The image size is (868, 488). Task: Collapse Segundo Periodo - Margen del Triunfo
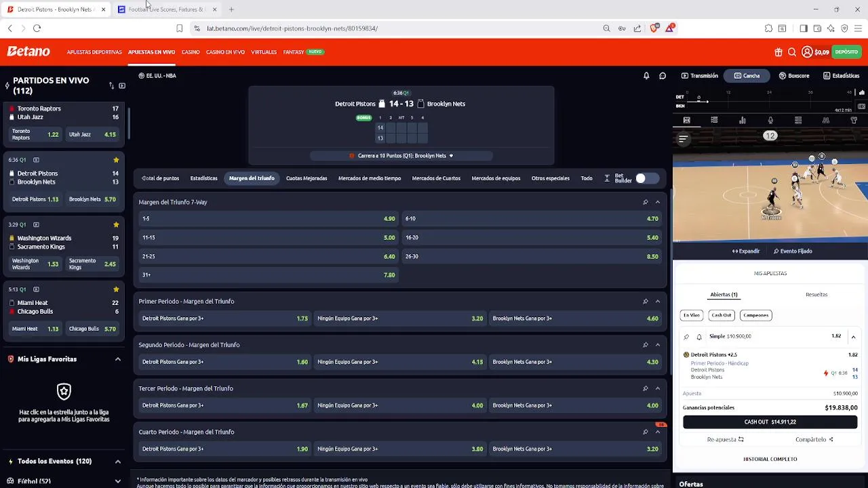tap(658, 345)
